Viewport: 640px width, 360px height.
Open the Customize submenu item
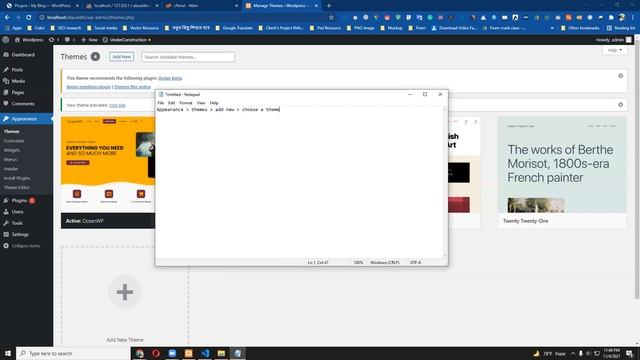pyautogui.click(x=14, y=141)
